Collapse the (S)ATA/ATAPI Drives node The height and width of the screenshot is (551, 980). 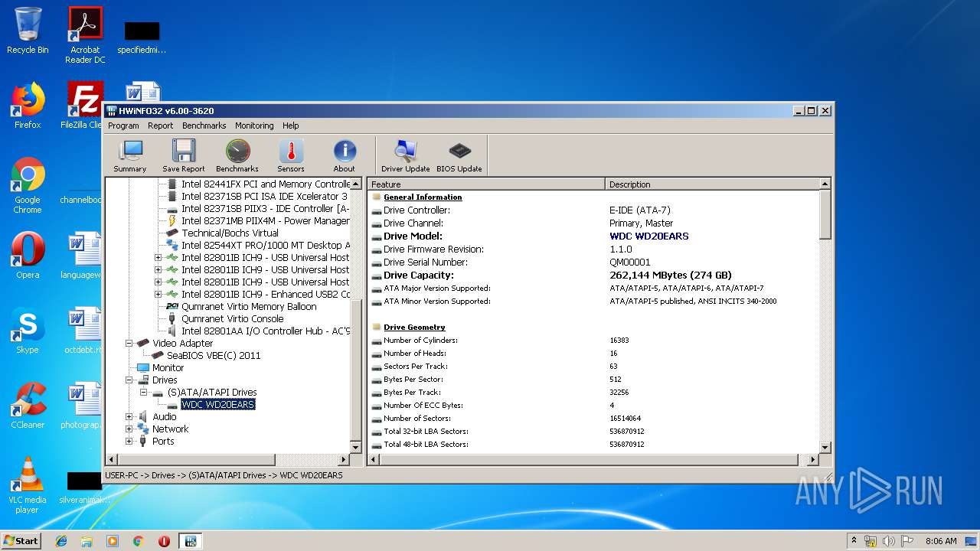click(143, 393)
